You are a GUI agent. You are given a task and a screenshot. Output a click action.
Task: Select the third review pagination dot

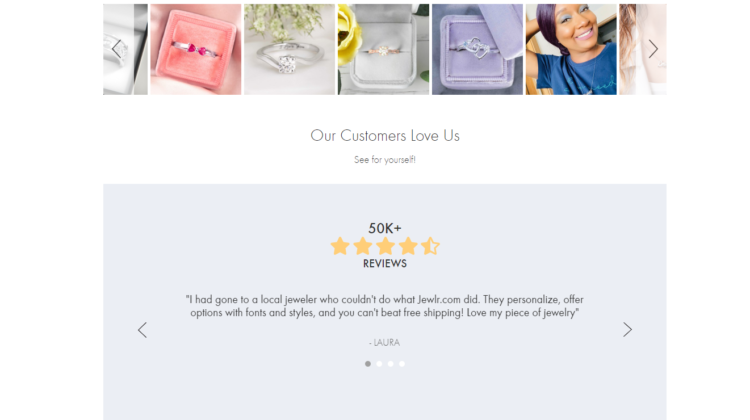391,364
